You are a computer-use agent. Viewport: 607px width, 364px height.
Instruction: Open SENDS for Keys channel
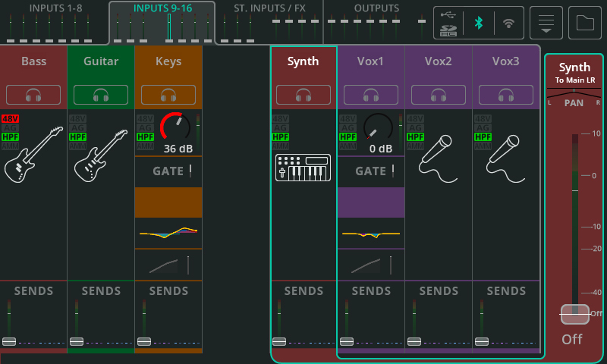click(x=168, y=291)
